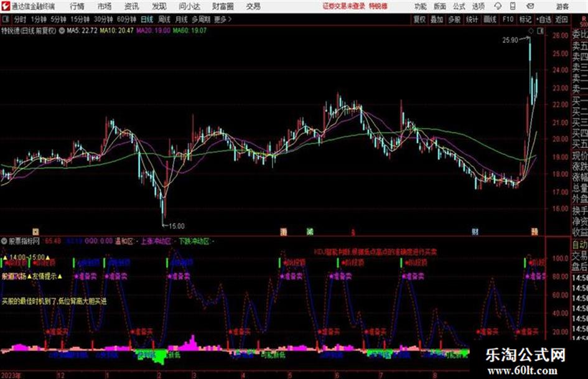588x379 pixels.
Task: Click the 复权 toolbar button
Action: click(419, 19)
